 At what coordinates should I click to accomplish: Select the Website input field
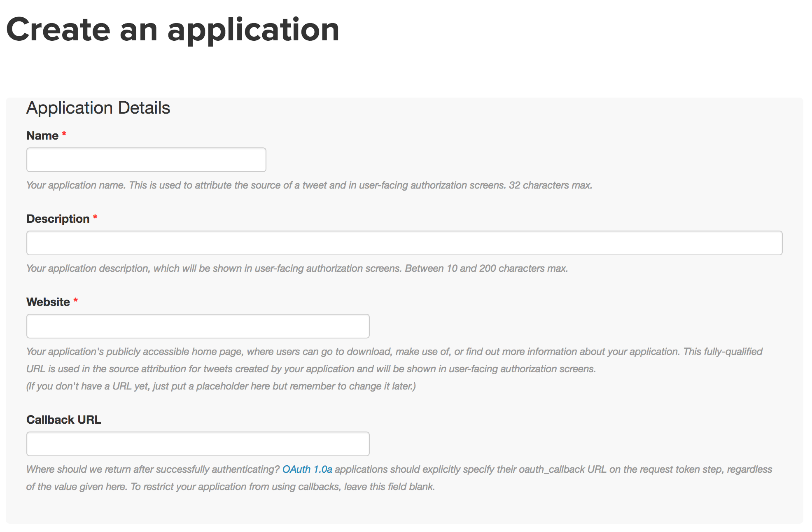[x=198, y=326]
